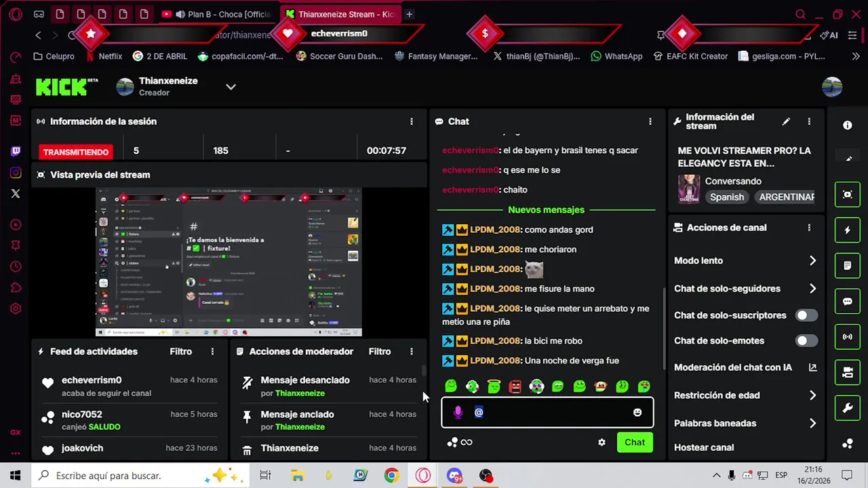Click the KICK logo

[x=66, y=87]
